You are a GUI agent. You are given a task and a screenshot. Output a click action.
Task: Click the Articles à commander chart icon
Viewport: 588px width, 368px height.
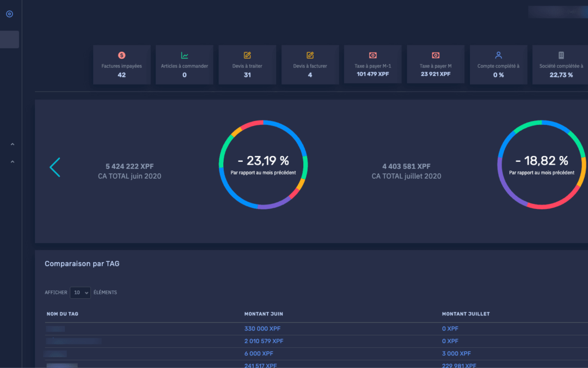[185, 56]
